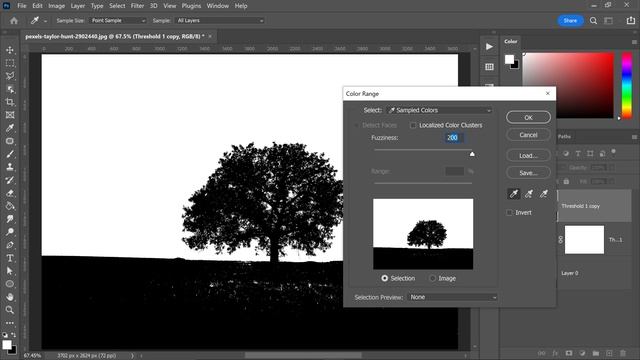Select the Eraser tool
The image size is (640, 360).
(10, 193)
